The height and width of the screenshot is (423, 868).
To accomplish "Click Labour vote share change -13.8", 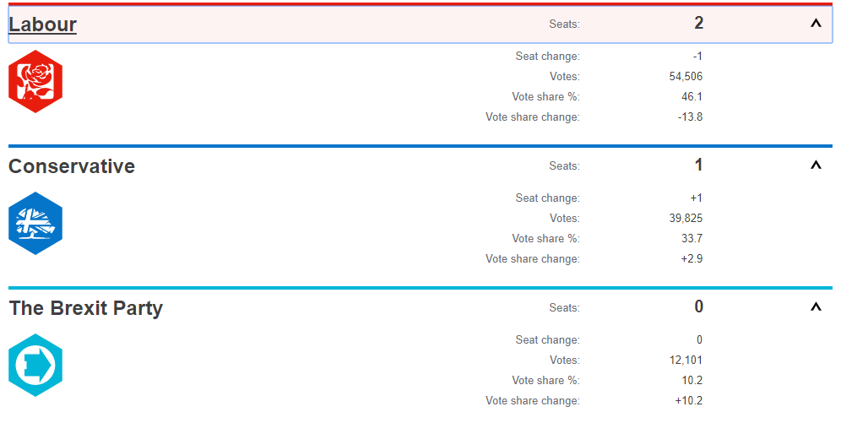I will point(691,117).
